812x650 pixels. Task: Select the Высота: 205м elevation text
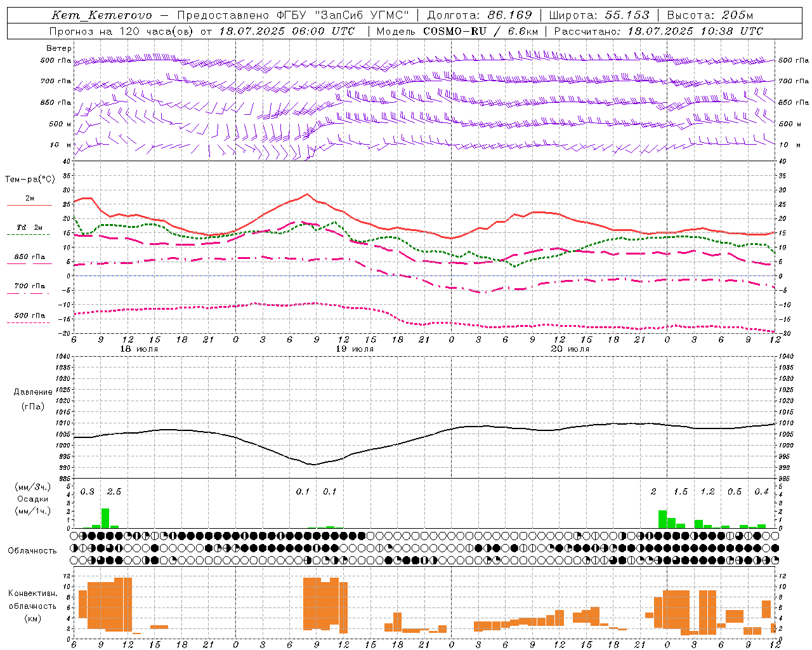coord(710,15)
